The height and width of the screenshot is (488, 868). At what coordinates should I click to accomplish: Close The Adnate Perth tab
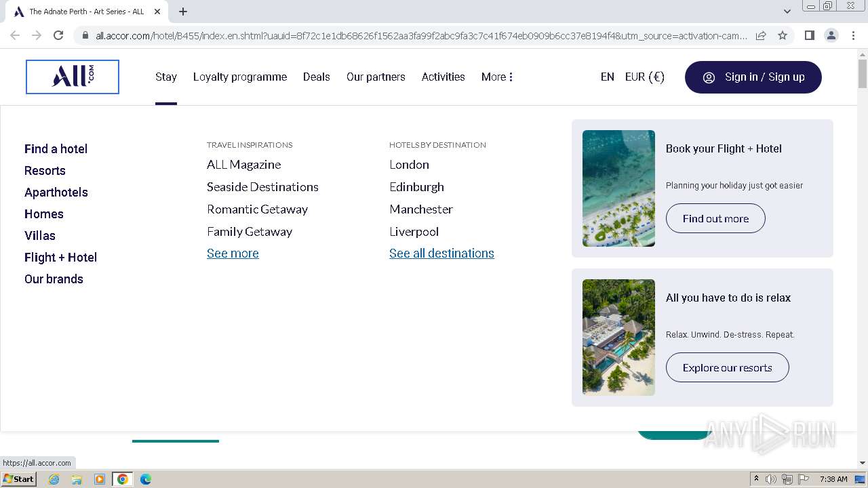pyautogui.click(x=157, y=12)
